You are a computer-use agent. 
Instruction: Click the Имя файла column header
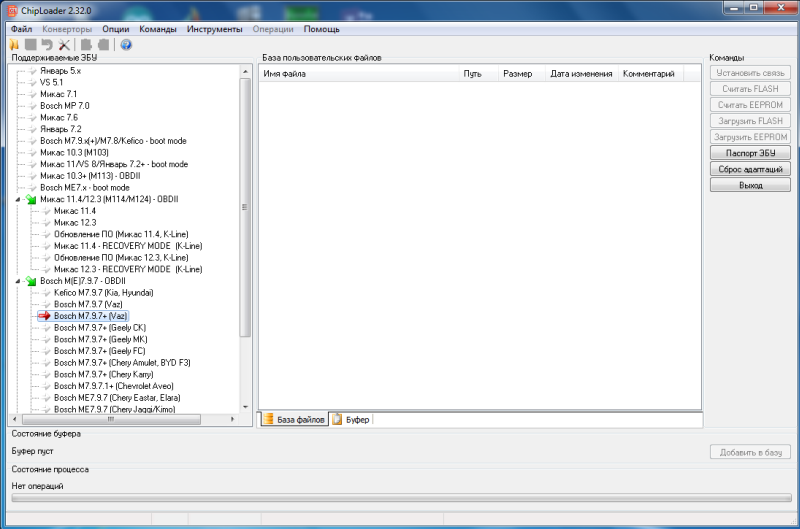285,74
